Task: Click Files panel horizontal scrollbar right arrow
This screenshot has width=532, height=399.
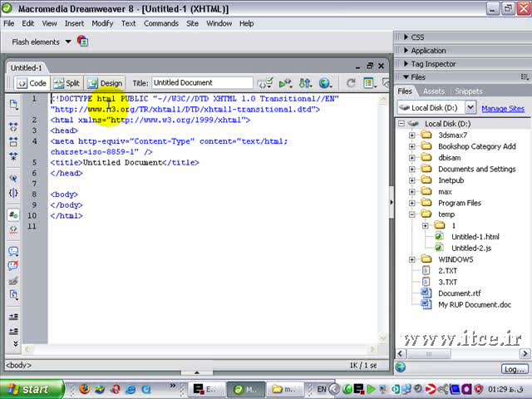Action: (525, 353)
